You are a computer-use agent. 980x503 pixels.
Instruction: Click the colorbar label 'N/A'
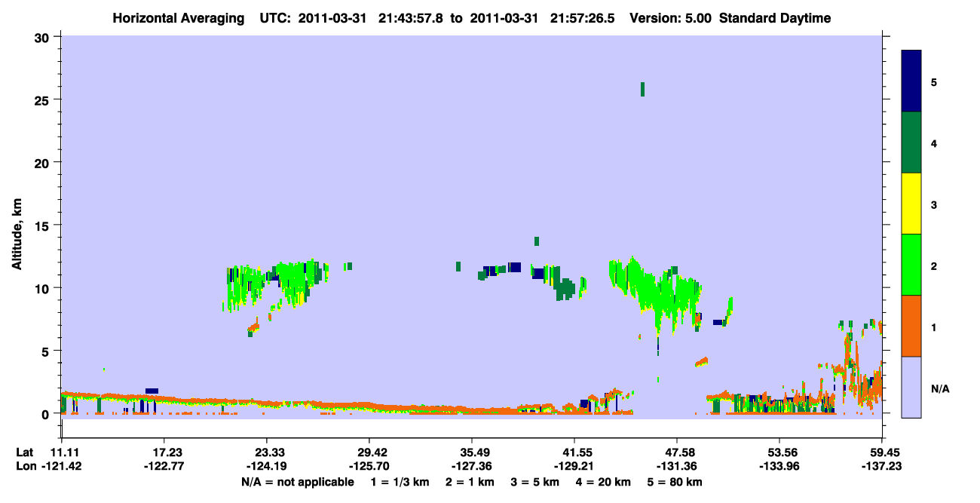pyautogui.click(x=940, y=388)
